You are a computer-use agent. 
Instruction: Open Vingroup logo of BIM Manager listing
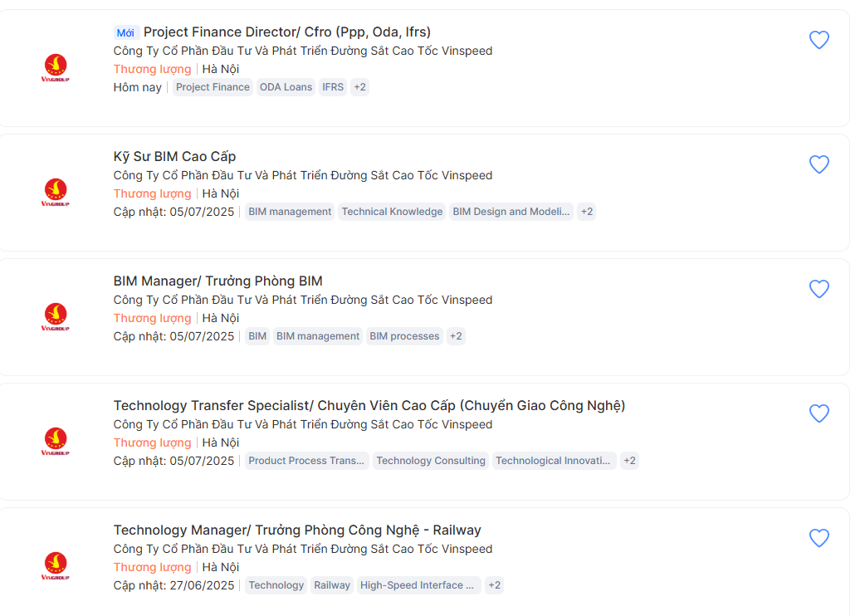[56, 317]
